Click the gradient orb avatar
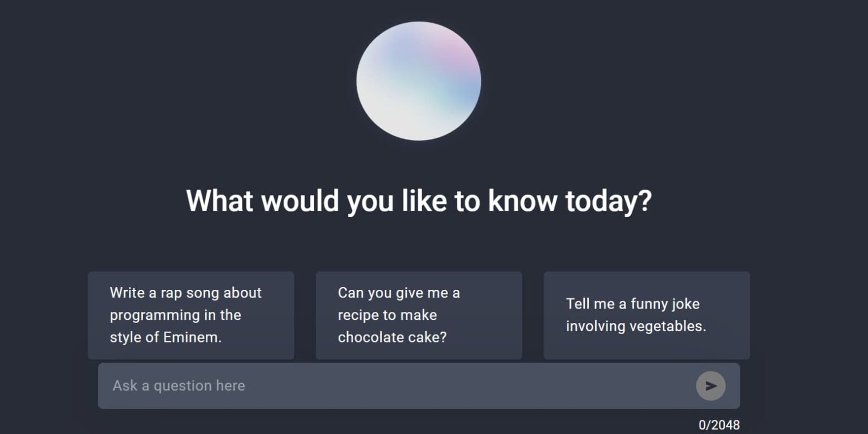The image size is (868, 434). coord(418,81)
